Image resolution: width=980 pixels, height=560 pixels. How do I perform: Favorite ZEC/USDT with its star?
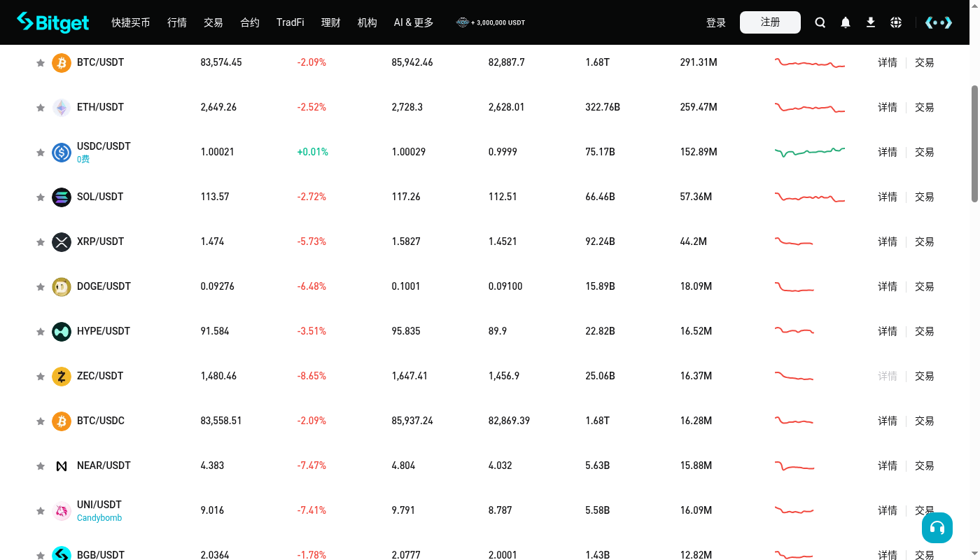pos(41,377)
